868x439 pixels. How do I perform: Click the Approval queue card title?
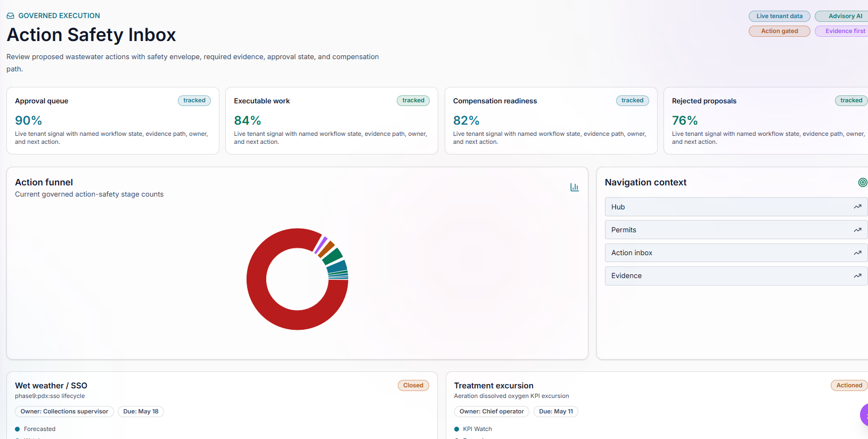[x=42, y=101]
